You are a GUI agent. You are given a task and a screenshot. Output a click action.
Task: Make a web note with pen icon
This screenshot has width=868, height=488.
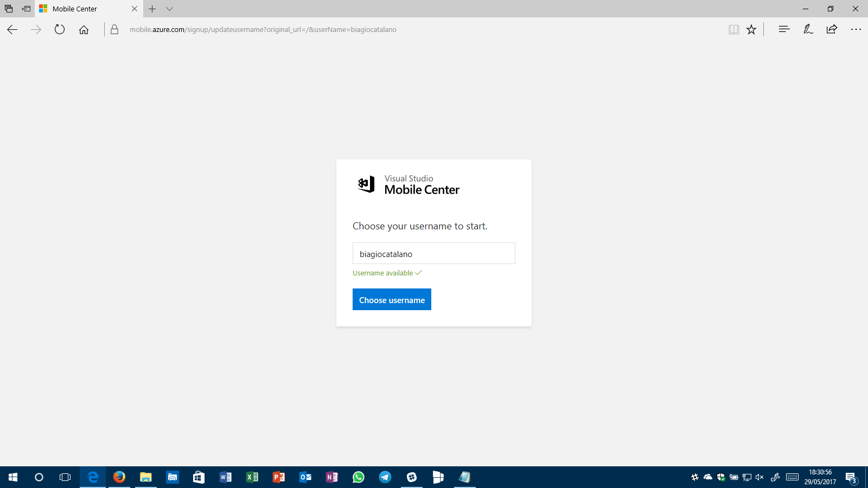(808, 30)
